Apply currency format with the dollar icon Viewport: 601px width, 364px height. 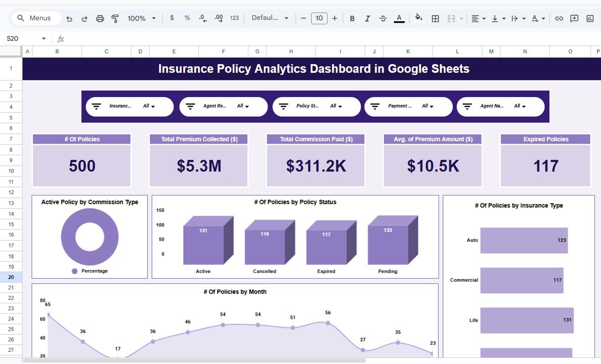tap(171, 18)
